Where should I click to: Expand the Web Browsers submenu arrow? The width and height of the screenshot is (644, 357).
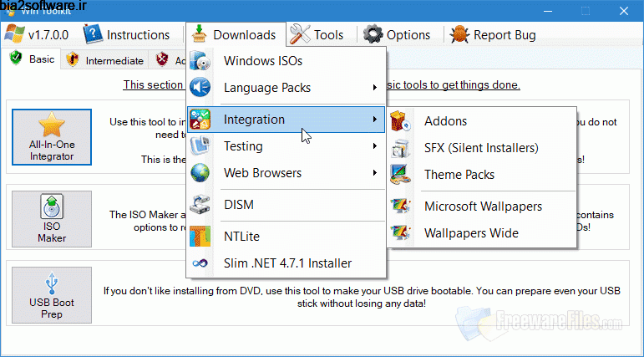374,173
